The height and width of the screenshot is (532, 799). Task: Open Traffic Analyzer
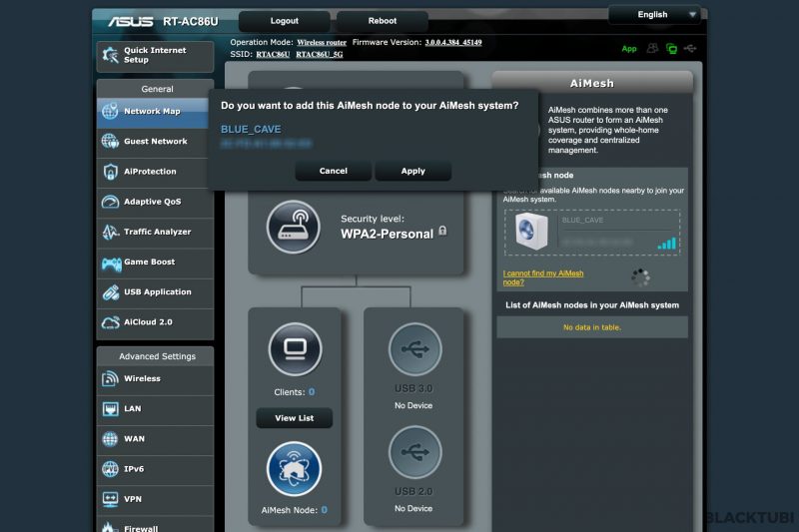click(x=155, y=232)
